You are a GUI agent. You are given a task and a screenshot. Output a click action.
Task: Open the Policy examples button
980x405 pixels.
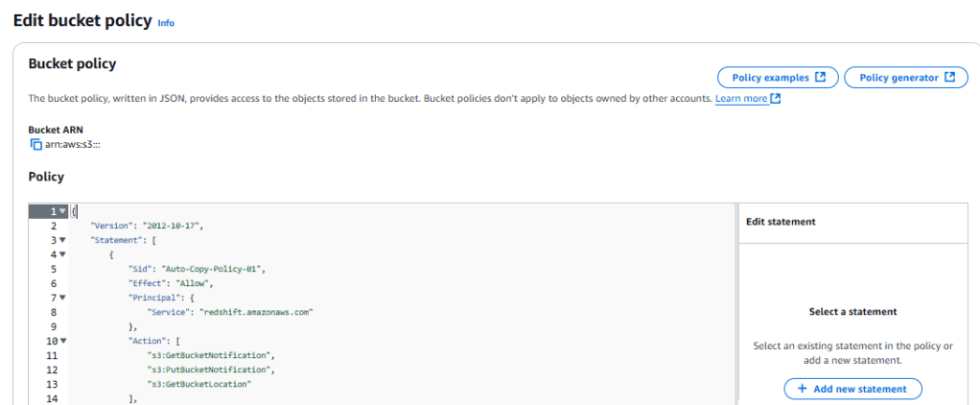click(x=778, y=78)
